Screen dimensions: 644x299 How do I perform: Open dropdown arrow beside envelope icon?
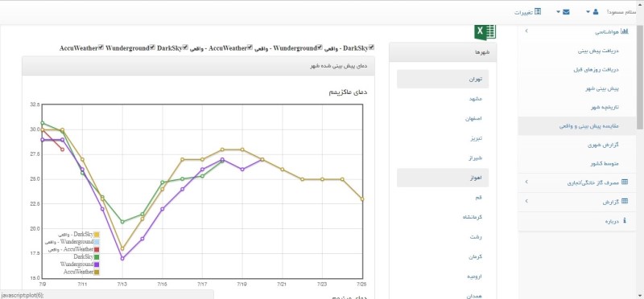[x=558, y=12]
